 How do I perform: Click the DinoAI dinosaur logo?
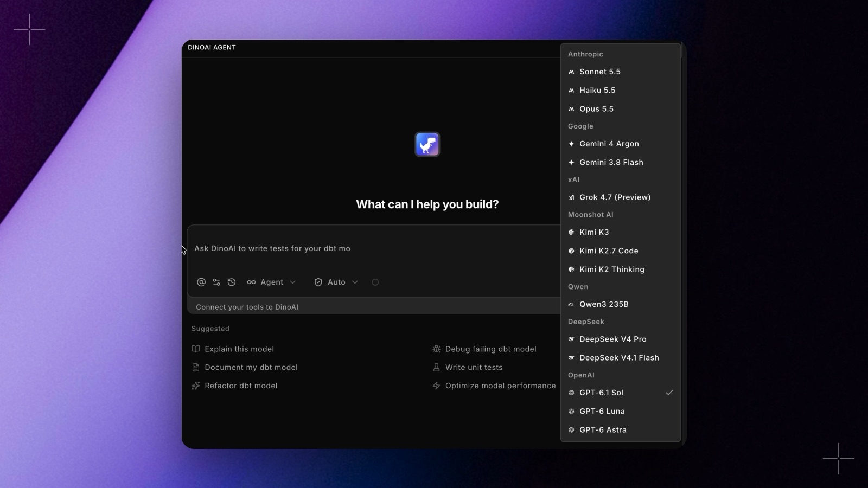[x=427, y=144]
